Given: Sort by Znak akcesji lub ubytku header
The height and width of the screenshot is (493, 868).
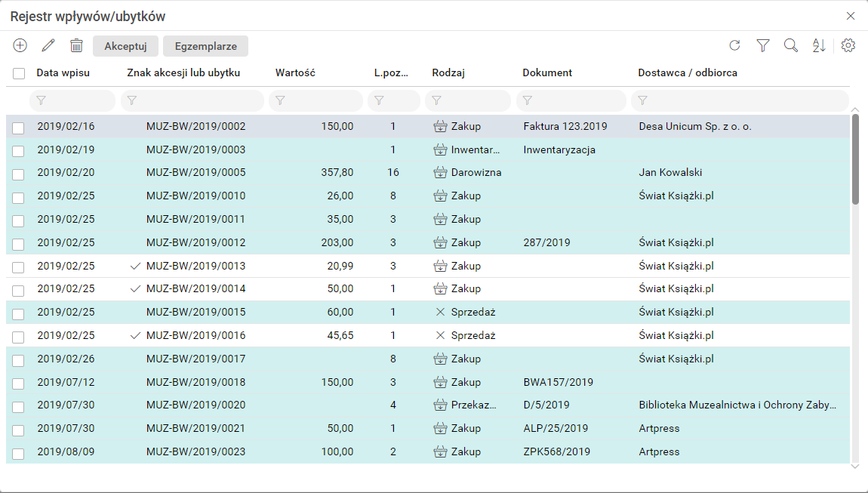Looking at the screenshot, I should click(x=183, y=72).
